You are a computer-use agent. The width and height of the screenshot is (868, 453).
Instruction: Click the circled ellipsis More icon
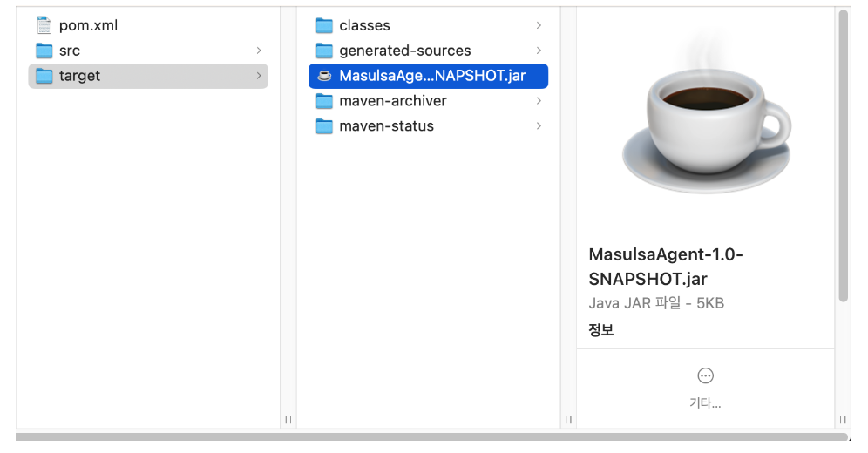[705, 376]
